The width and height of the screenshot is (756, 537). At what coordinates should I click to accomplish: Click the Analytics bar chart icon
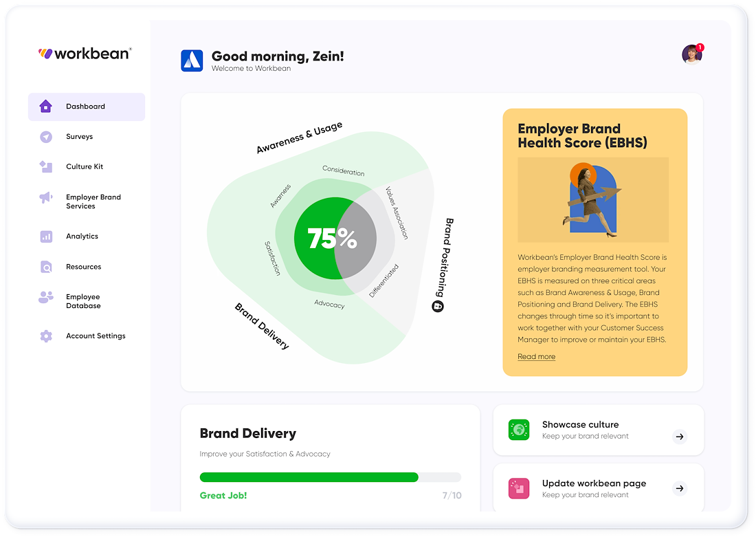(46, 237)
